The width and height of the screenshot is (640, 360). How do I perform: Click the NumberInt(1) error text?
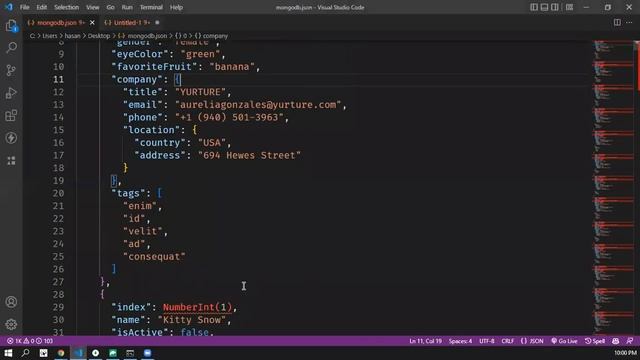click(198, 307)
